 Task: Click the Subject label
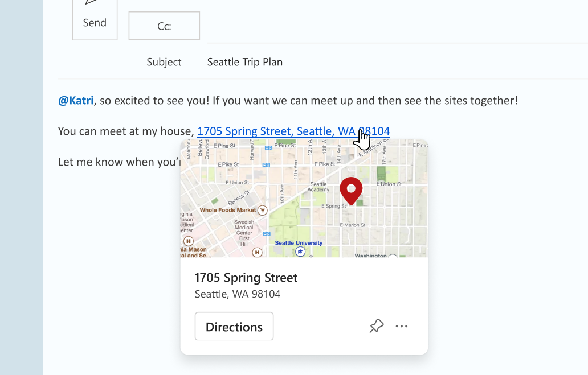tap(164, 62)
